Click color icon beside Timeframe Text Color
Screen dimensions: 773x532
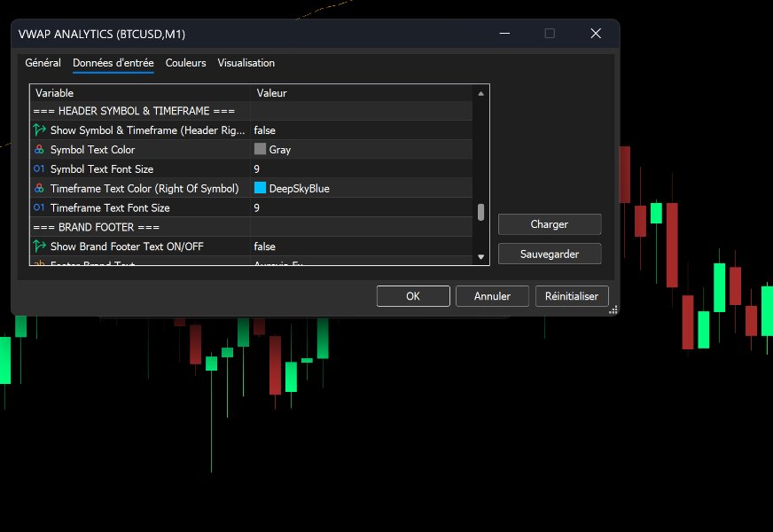(39, 188)
